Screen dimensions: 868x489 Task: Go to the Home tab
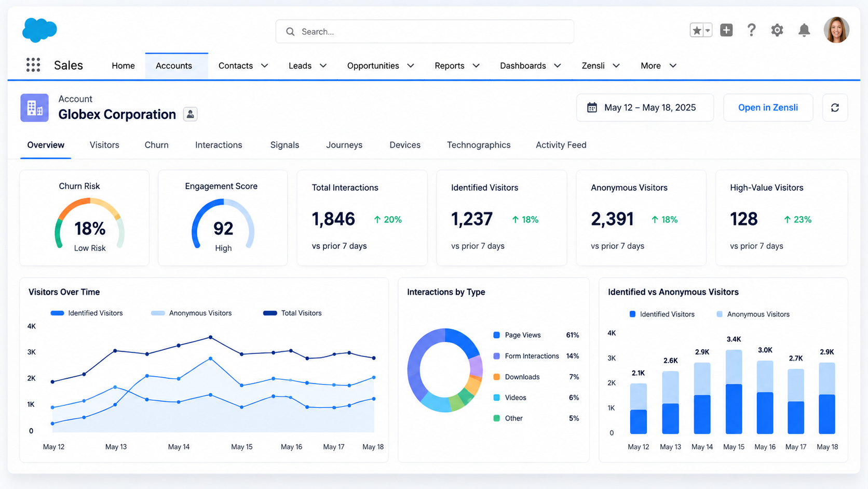pos(123,65)
